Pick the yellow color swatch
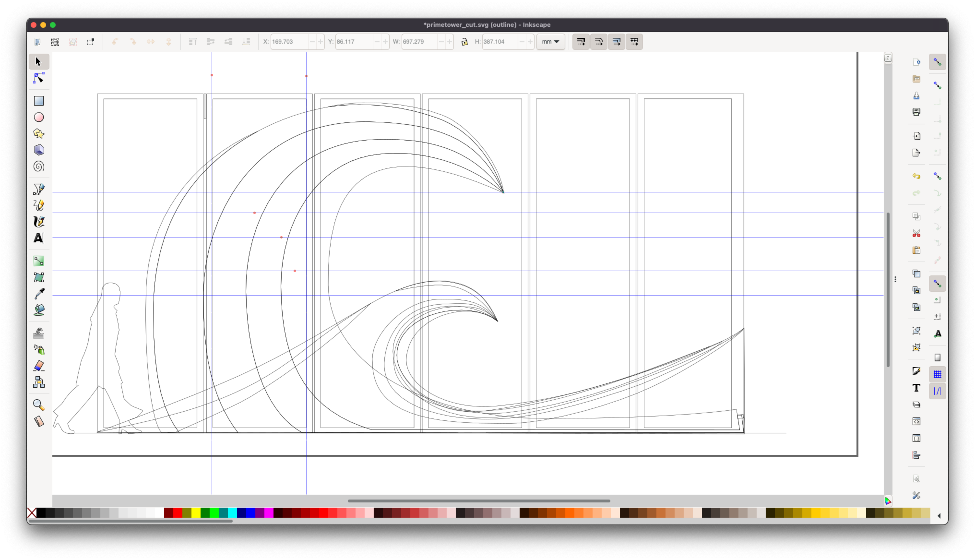Image resolution: width=975 pixels, height=560 pixels. [x=196, y=513]
